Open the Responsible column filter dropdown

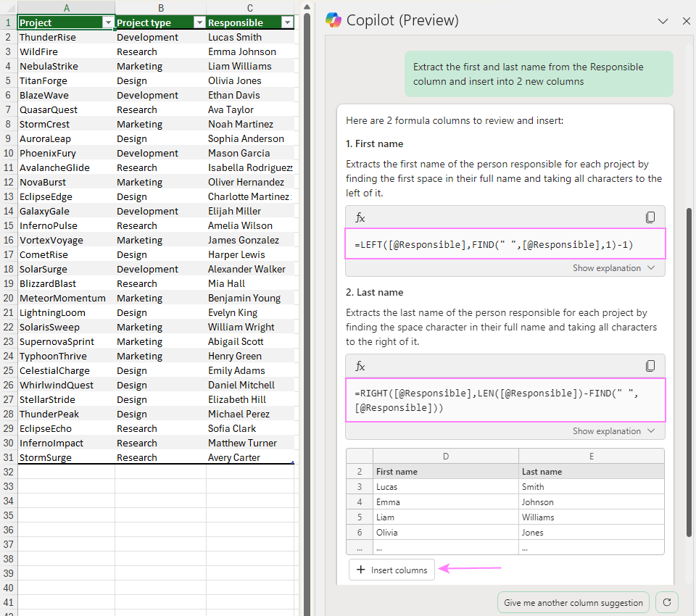click(288, 22)
